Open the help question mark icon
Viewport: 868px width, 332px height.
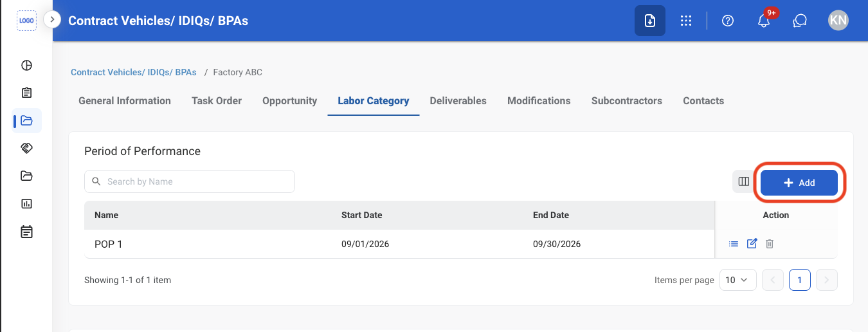[728, 21]
